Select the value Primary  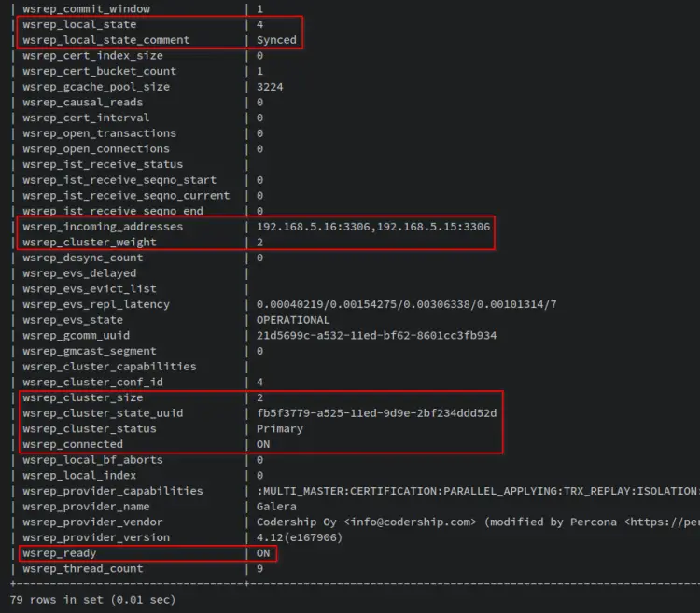[279, 429]
